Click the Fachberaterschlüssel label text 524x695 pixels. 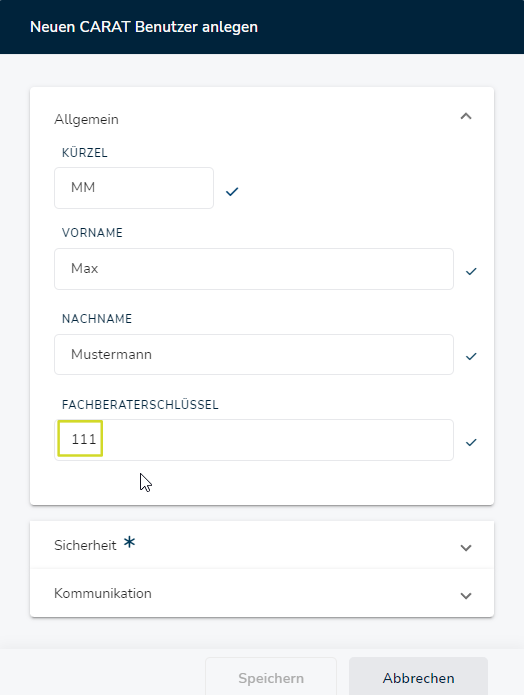140,405
